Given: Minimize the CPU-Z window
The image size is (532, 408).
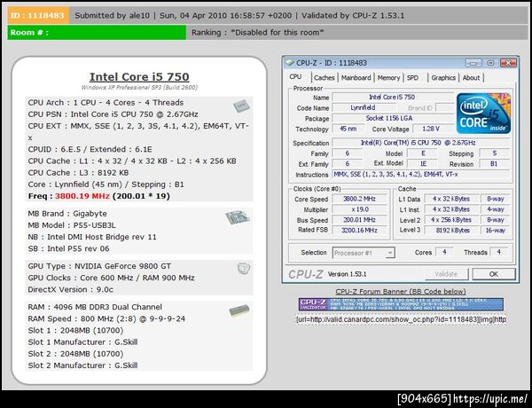Looking at the screenshot, I should tap(473, 63).
